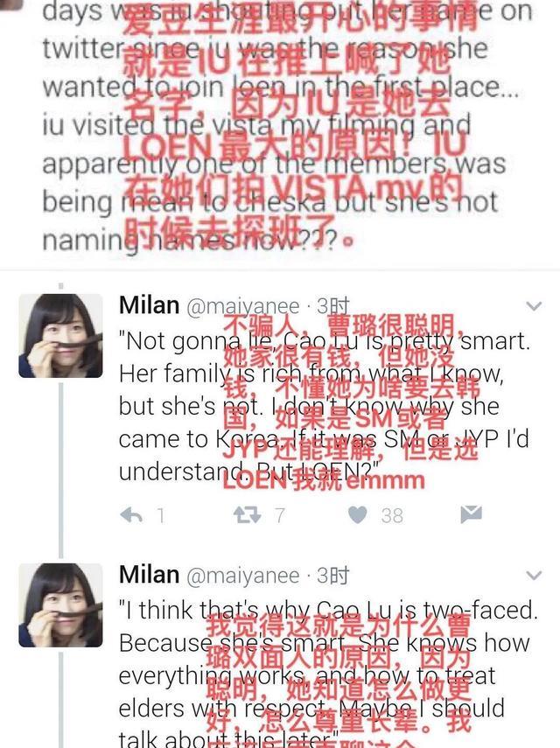
Task: View the retweet count of 7
Action: point(279,515)
